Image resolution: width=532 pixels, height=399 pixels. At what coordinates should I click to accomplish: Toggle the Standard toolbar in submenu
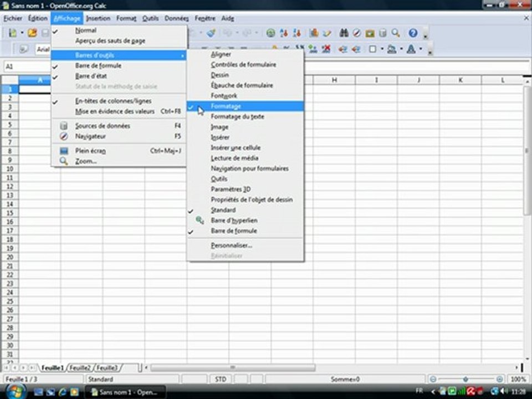245,210
